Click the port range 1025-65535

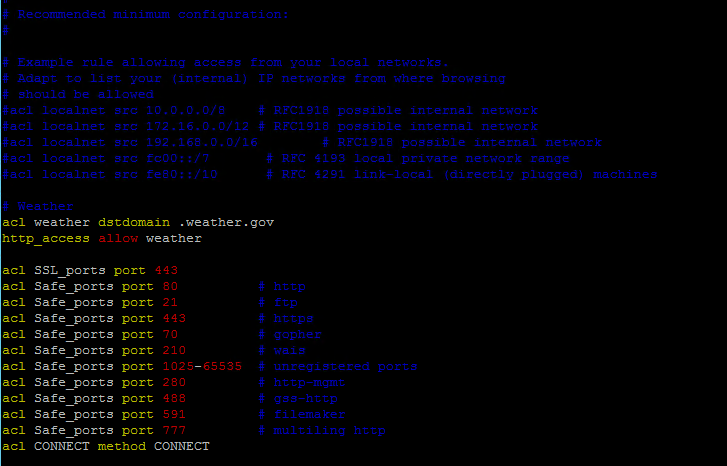click(202, 366)
